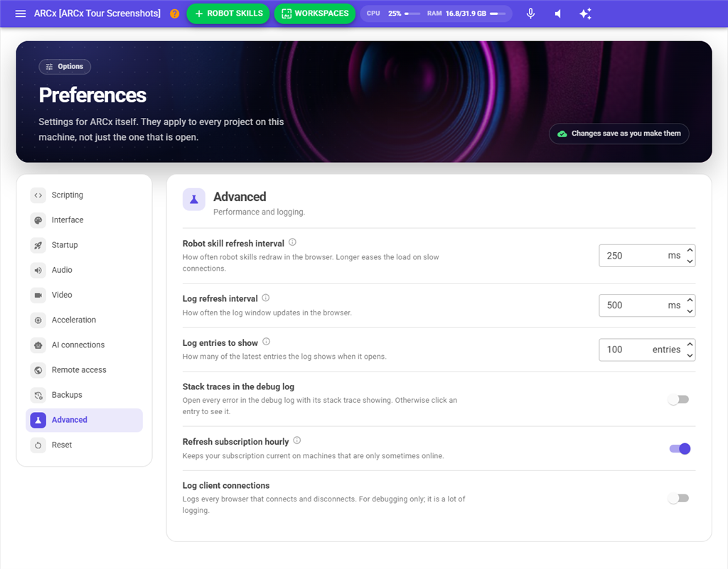Screen dimensions: 728x569
Task: Increase Log refresh interval with up arrow
Action: tap(690, 300)
